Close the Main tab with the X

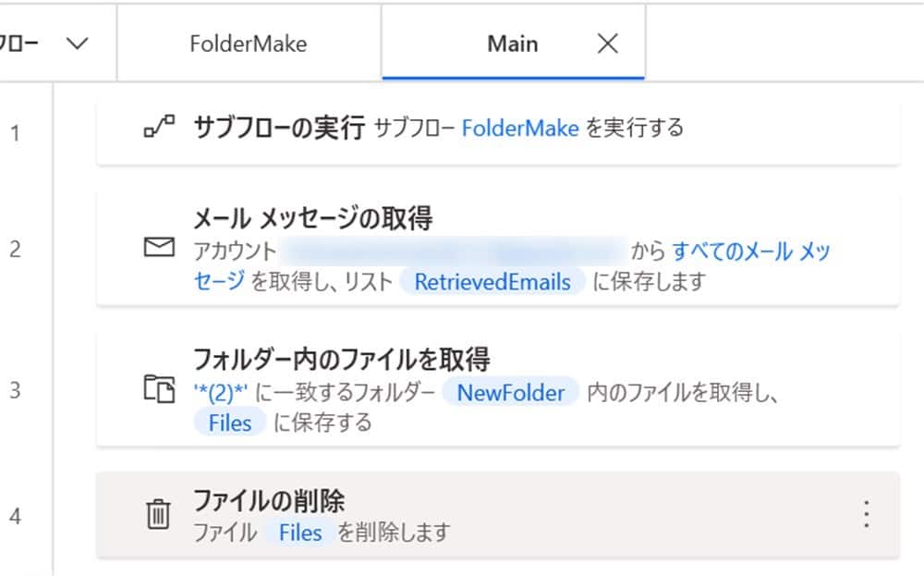[x=607, y=43]
